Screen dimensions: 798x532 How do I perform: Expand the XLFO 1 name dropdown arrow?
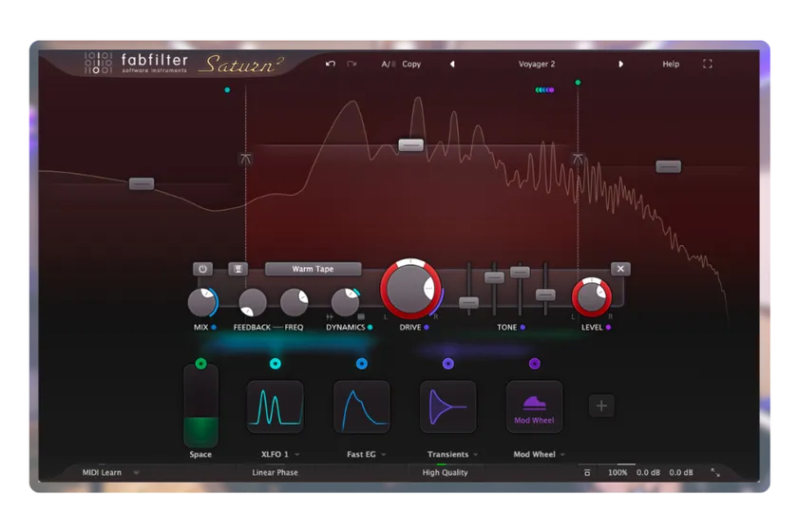click(x=297, y=455)
